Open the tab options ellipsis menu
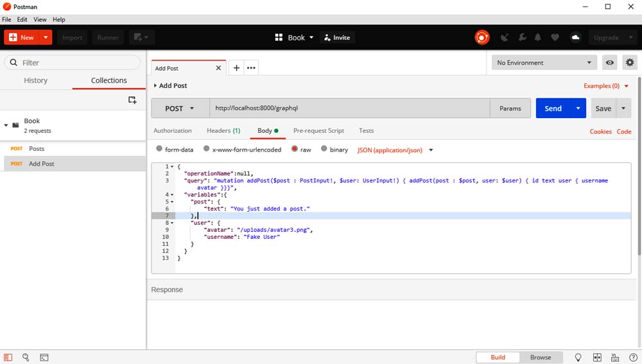The width and height of the screenshot is (642, 364). tap(251, 68)
